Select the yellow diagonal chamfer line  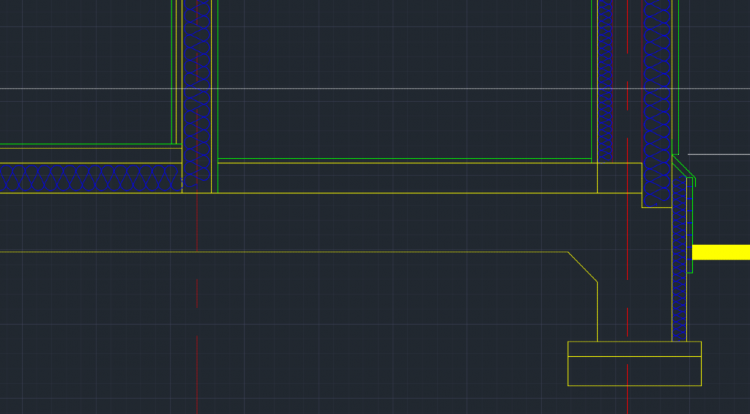(582, 267)
